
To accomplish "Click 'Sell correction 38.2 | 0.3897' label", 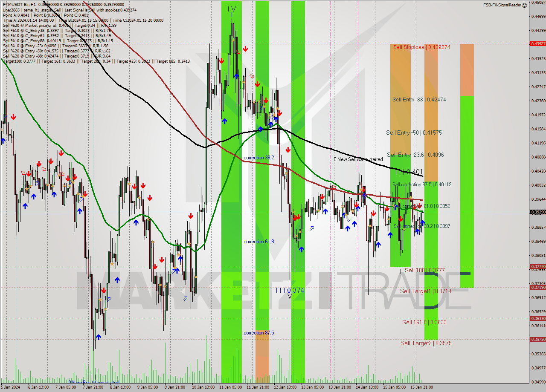I will [422, 226].
